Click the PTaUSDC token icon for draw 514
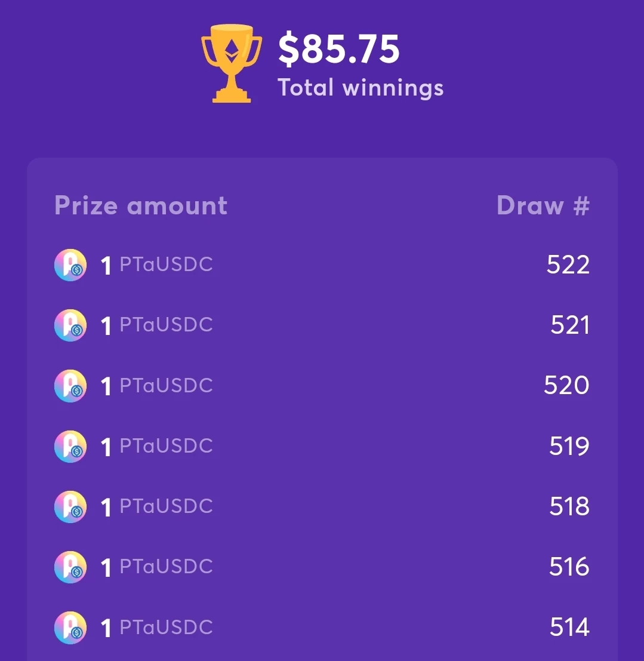The height and width of the screenshot is (661, 644). [x=70, y=628]
